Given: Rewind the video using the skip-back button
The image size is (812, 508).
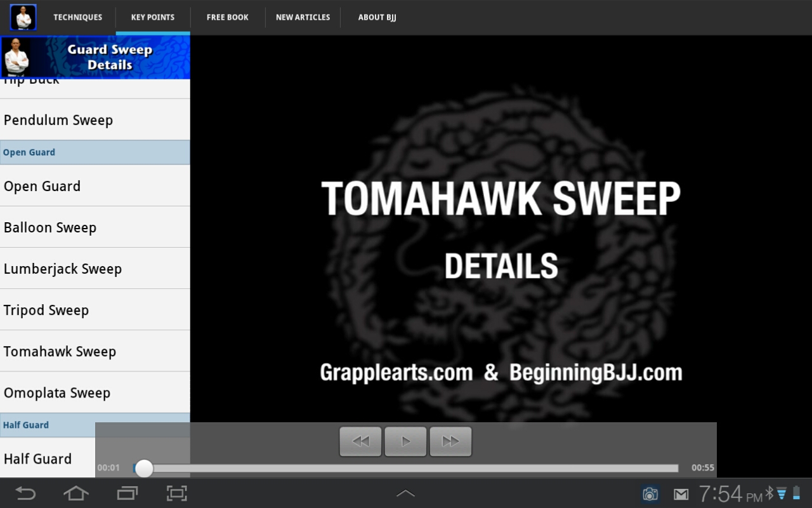Looking at the screenshot, I should point(360,441).
